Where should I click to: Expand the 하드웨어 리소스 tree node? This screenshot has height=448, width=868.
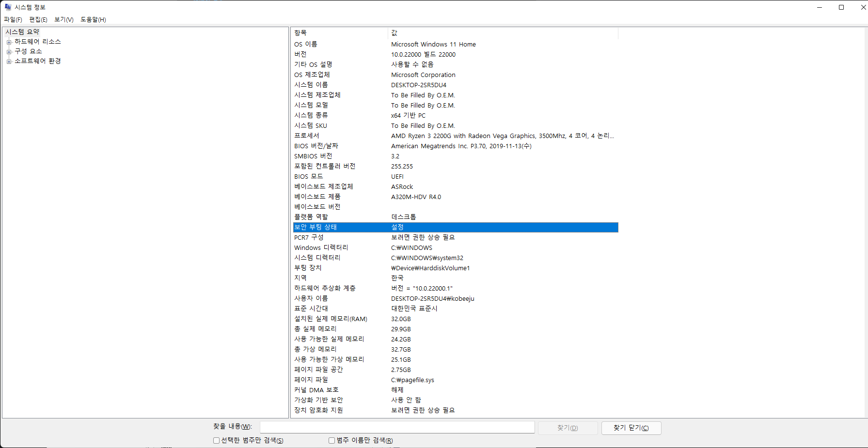pos(9,42)
